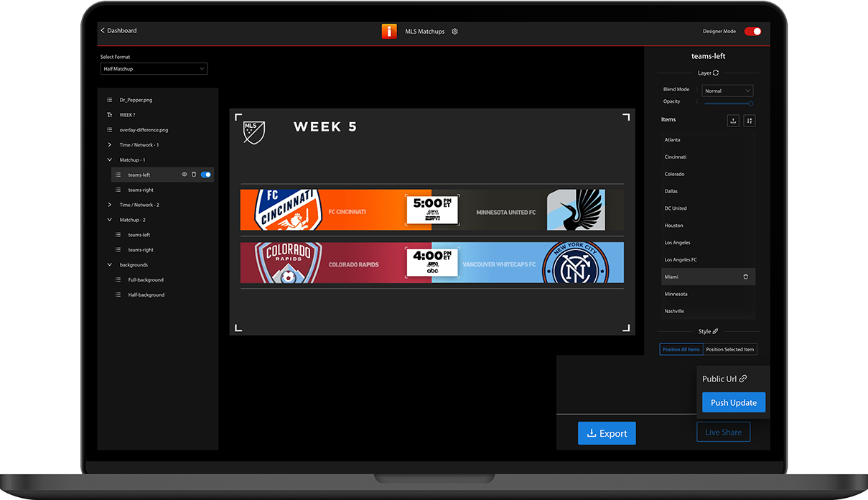Screen dimensions: 868x500
Task: Select the Minnesota United logo on canvas
Action: pyautogui.click(x=576, y=210)
